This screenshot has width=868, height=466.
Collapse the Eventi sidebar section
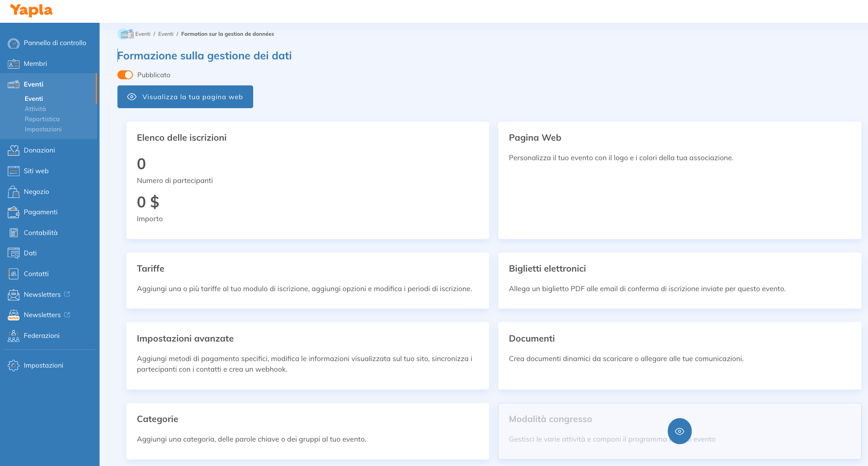[33, 84]
